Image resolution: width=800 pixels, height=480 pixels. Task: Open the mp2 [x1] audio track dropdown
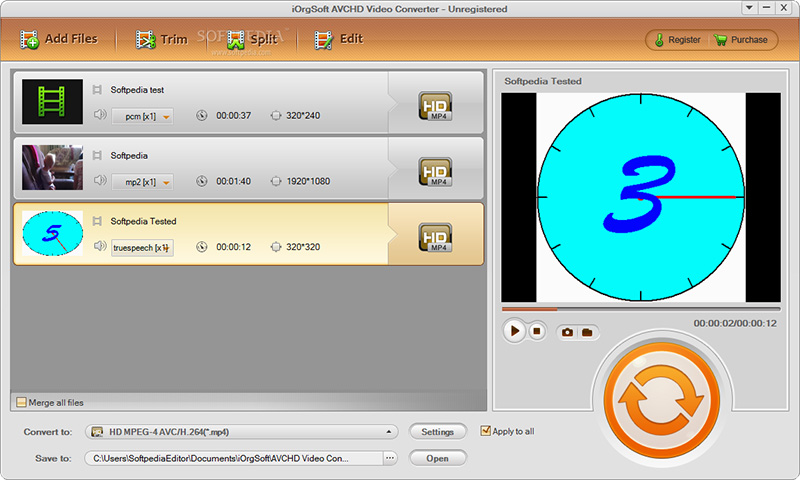tap(142, 182)
